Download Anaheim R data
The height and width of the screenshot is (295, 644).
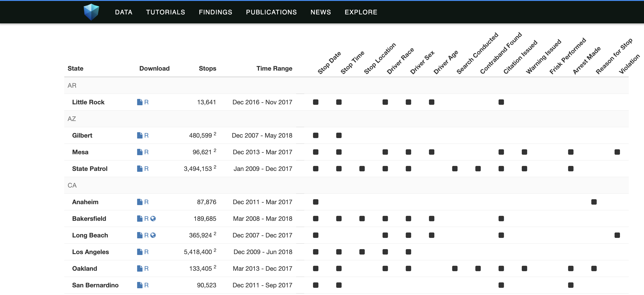(x=146, y=202)
